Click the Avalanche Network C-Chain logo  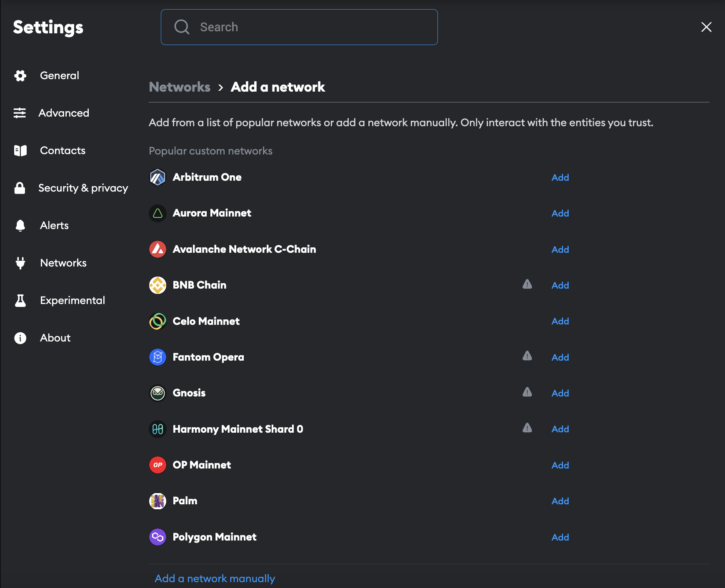157,249
